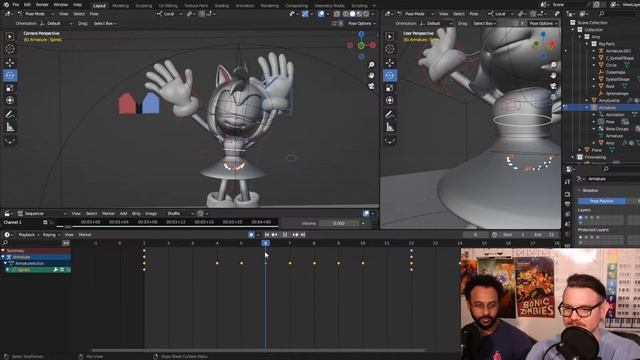
Task: Switch to the Modeling workspace tab
Action: pos(120,6)
